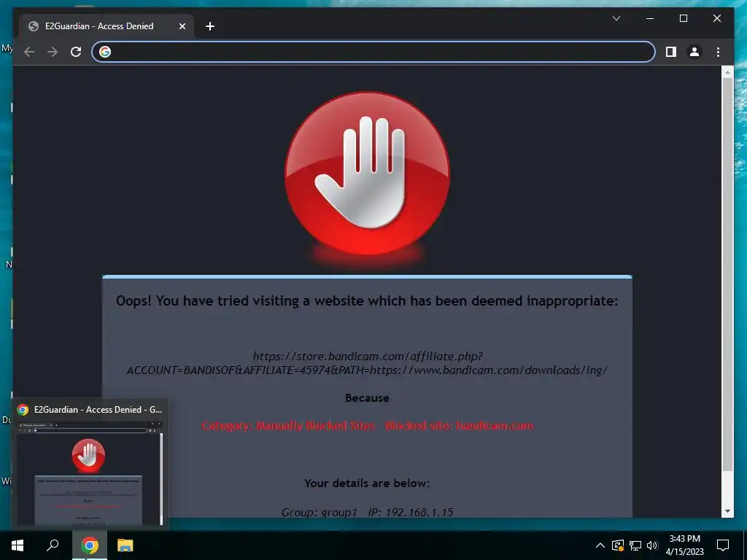This screenshot has height=560, width=747.
Task: Click the red Manually Blocked Sites category text
Action: (368, 426)
